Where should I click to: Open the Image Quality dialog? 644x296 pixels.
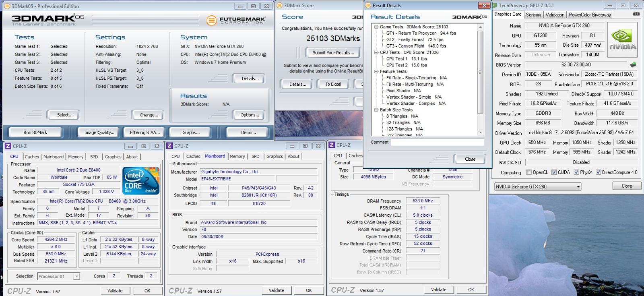click(x=99, y=132)
